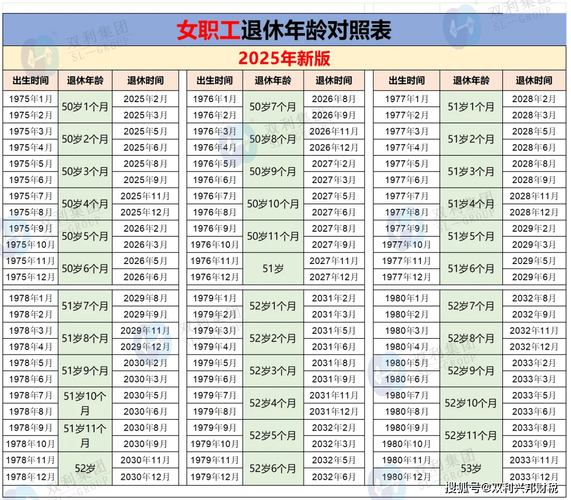This screenshot has width=571, height=500.
Task: Click the 52岁1个月 cell
Action: [273, 306]
